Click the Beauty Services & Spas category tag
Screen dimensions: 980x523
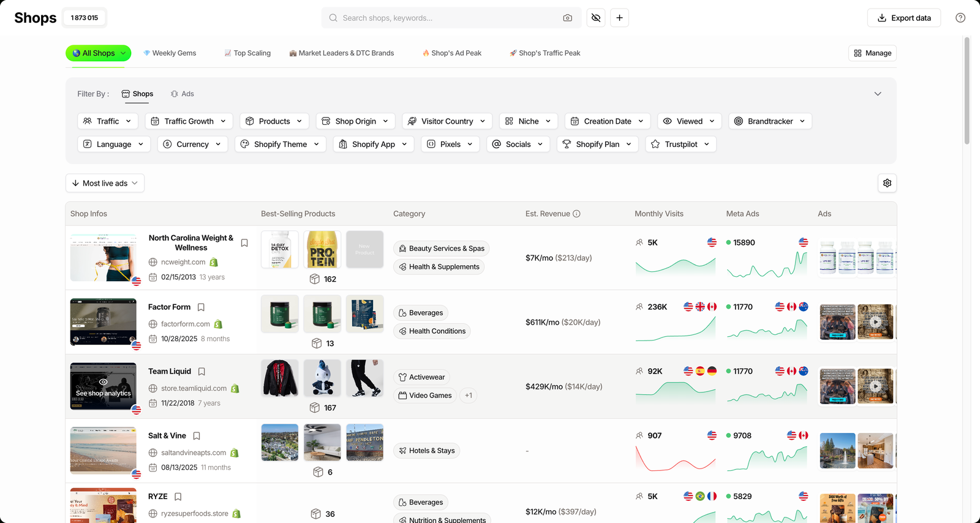(442, 249)
